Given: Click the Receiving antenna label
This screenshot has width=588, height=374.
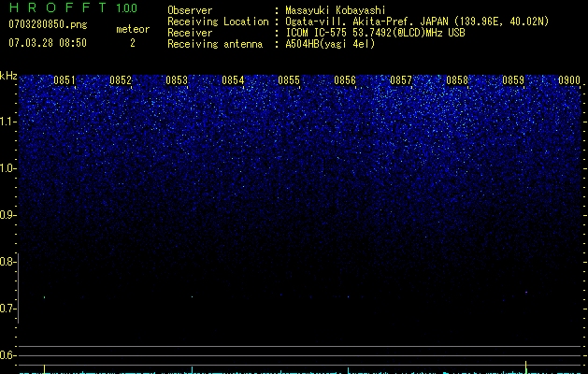Looking at the screenshot, I should point(215,44).
